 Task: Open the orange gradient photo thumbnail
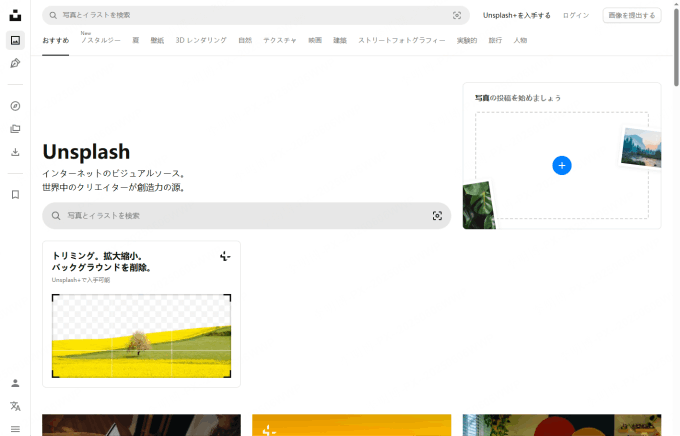pos(352,425)
